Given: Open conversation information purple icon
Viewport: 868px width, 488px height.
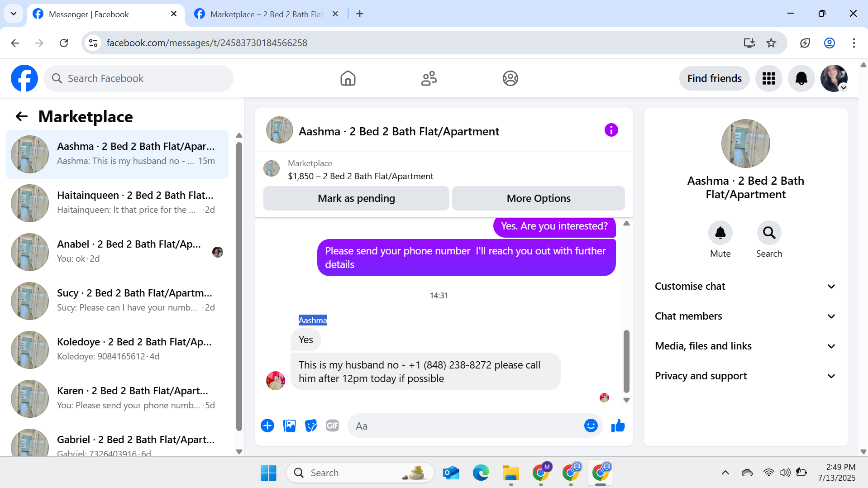Looking at the screenshot, I should pyautogui.click(x=611, y=130).
